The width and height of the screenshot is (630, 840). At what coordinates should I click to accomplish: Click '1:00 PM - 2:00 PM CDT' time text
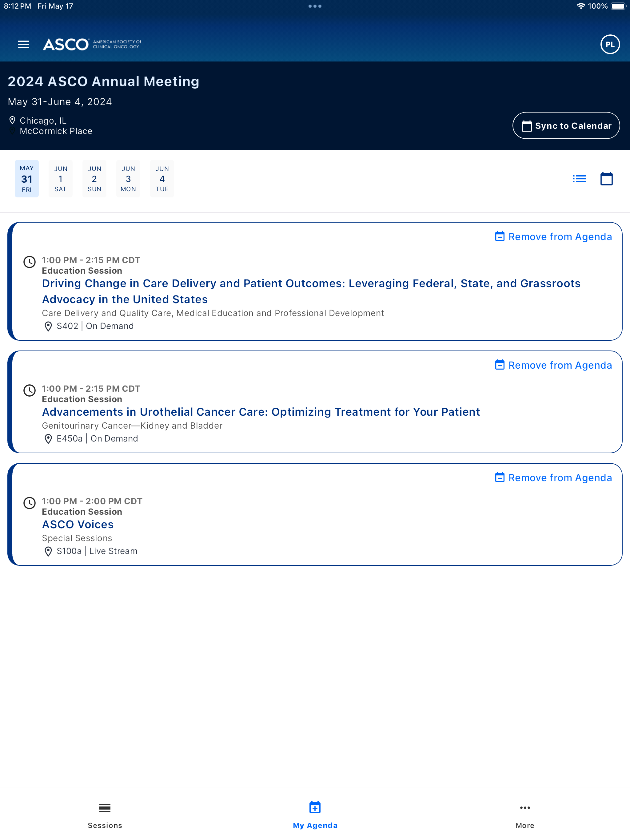[x=92, y=501]
